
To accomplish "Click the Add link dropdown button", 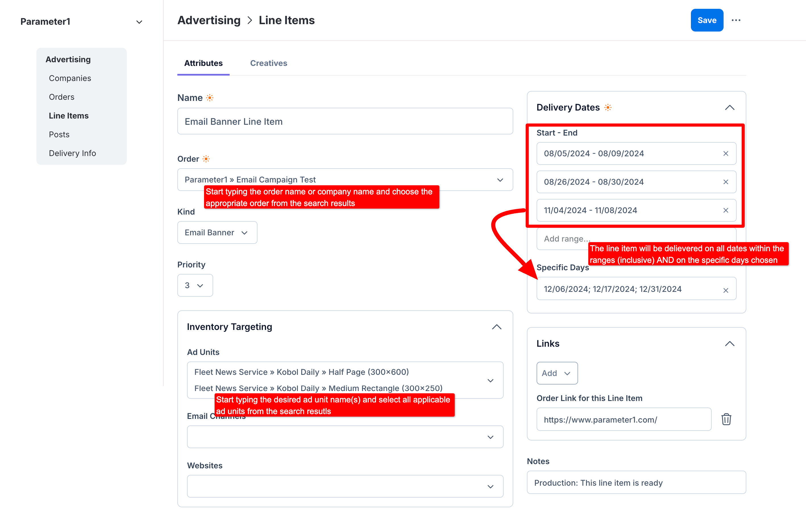I will pos(557,373).
